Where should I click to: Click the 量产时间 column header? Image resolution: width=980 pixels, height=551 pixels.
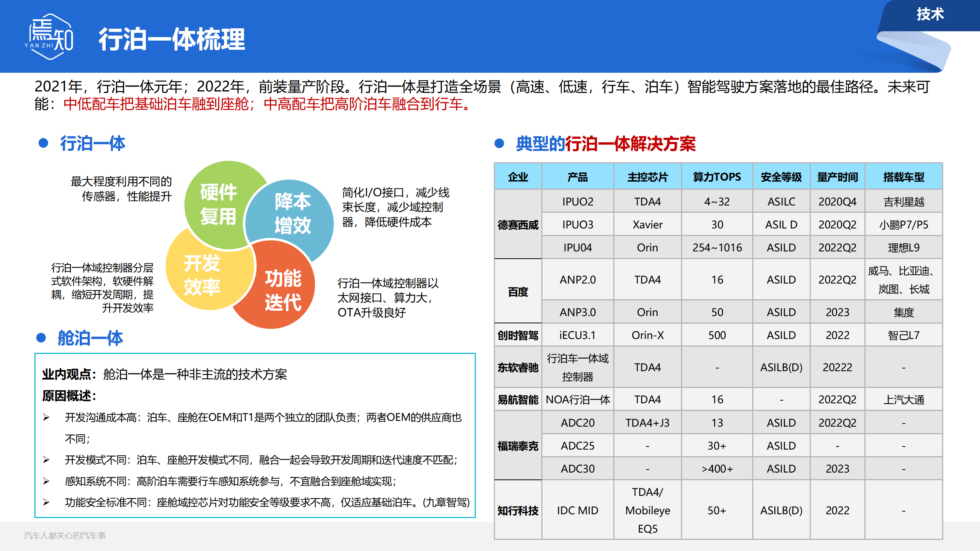click(838, 177)
